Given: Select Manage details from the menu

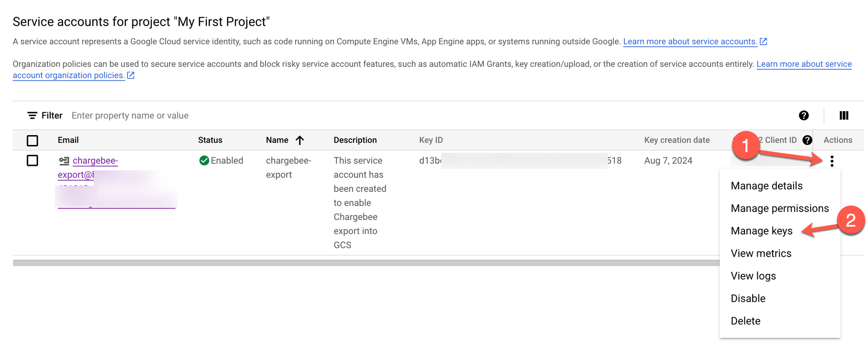Looking at the screenshot, I should coord(766,186).
